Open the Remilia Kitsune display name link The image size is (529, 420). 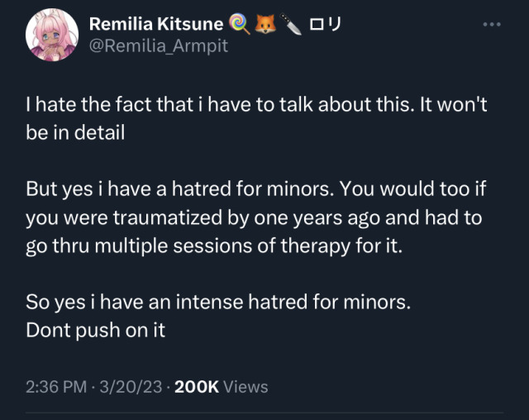point(155,24)
